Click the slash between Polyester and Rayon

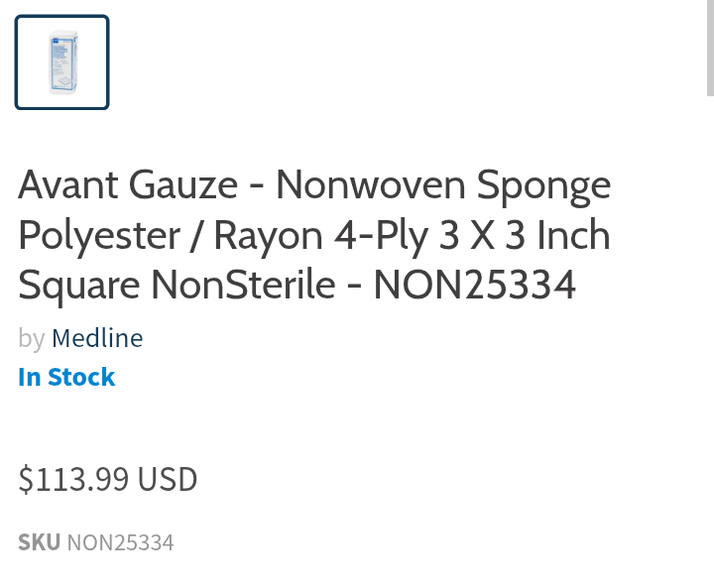tap(197, 236)
